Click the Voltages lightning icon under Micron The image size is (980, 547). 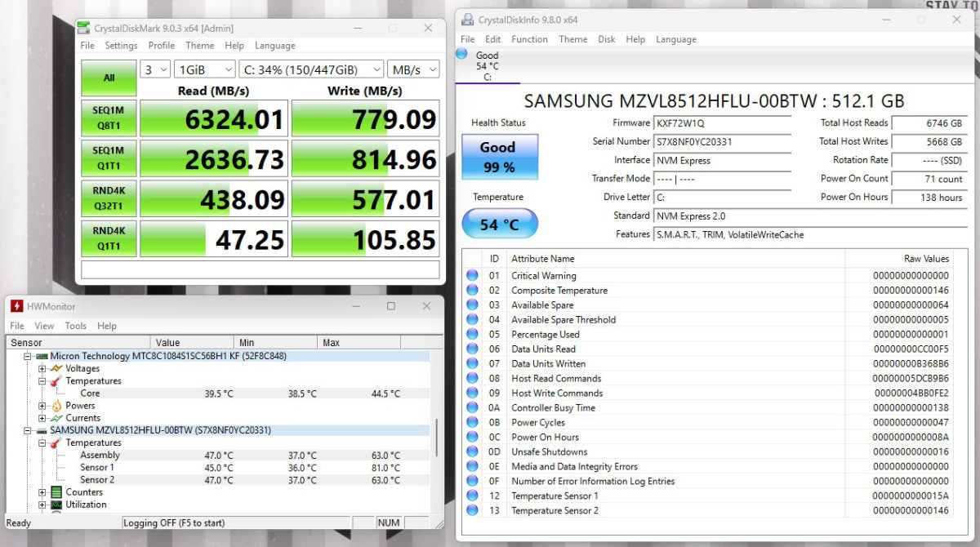click(56, 369)
